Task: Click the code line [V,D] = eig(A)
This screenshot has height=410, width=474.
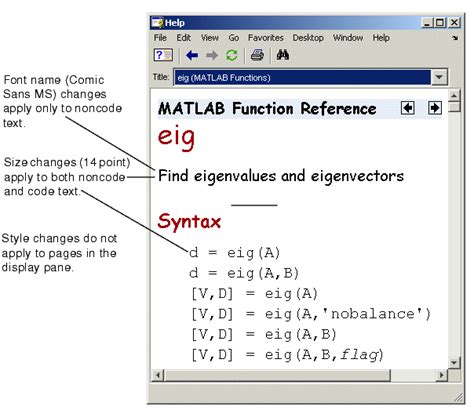Action: pos(254,294)
